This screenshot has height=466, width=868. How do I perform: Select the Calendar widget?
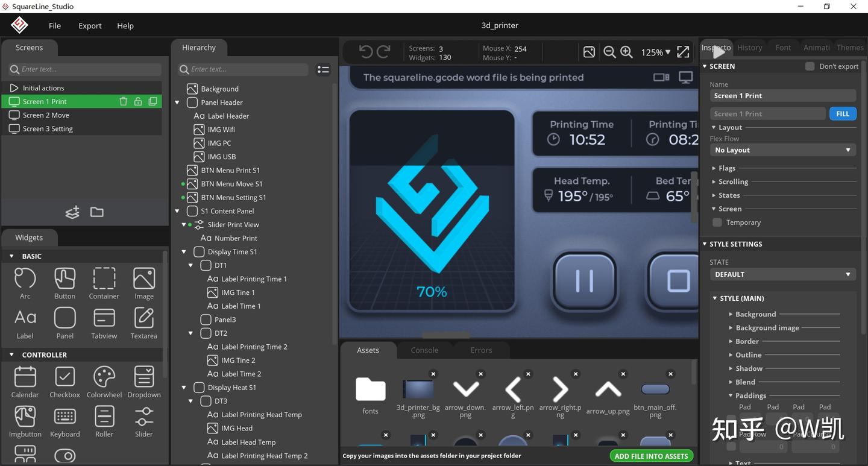click(x=25, y=382)
